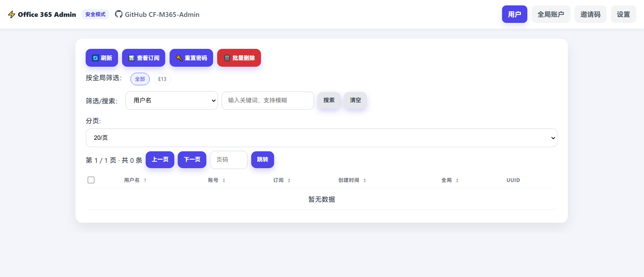Tick the select-all checkbox in table header
The height and width of the screenshot is (277, 644).
[x=91, y=180]
